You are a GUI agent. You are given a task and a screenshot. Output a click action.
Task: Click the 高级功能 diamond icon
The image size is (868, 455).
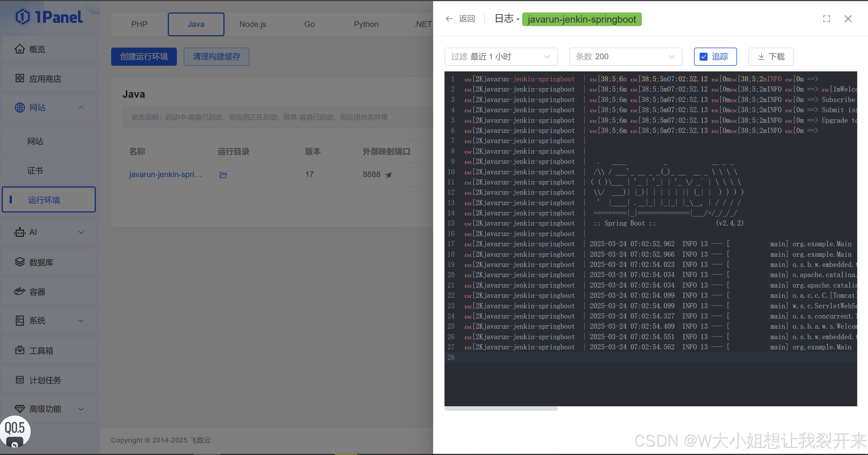pyautogui.click(x=20, y=409)
